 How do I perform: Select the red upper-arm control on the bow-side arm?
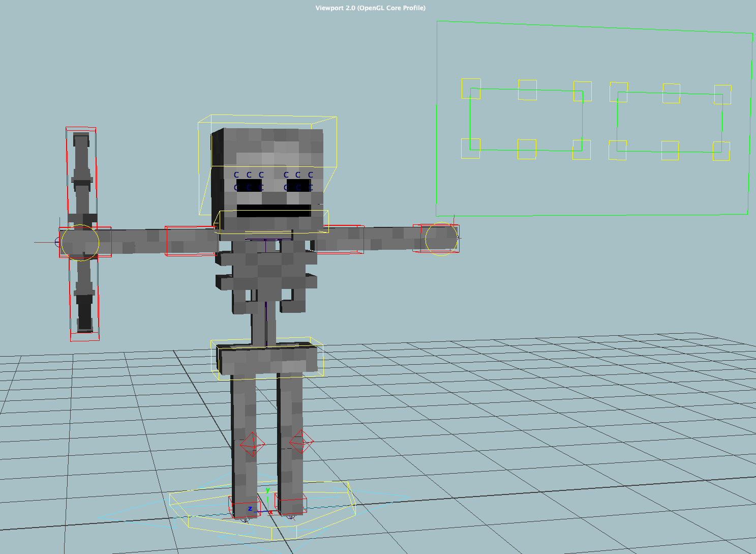point(191,241)
